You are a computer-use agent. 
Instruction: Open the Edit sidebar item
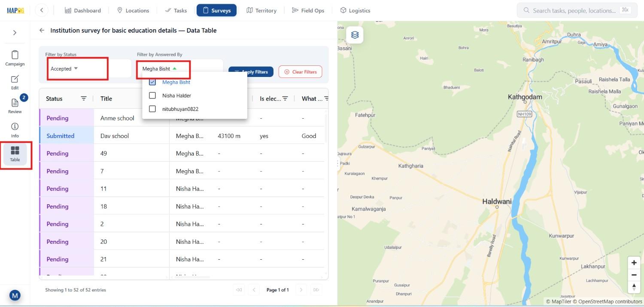pyautogui.click(x=15, y=82)
